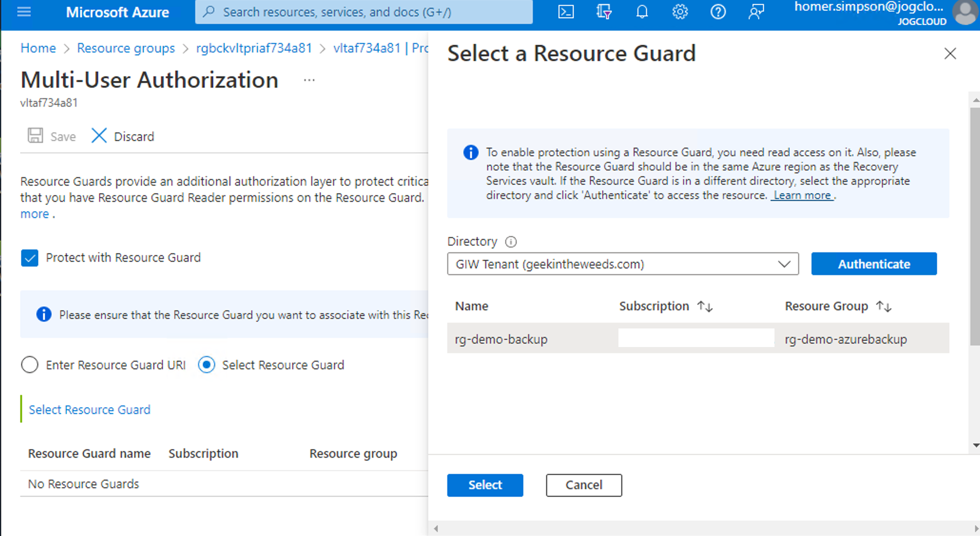
Task: Open the Cloud Shell terminal
Action: [x=566, y=12]
